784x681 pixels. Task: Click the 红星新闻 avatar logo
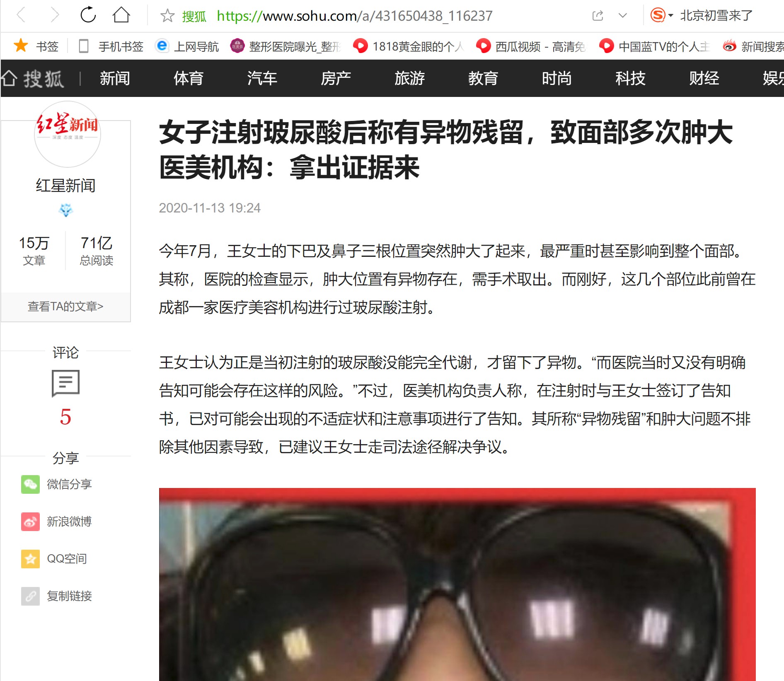coord(67,134)
